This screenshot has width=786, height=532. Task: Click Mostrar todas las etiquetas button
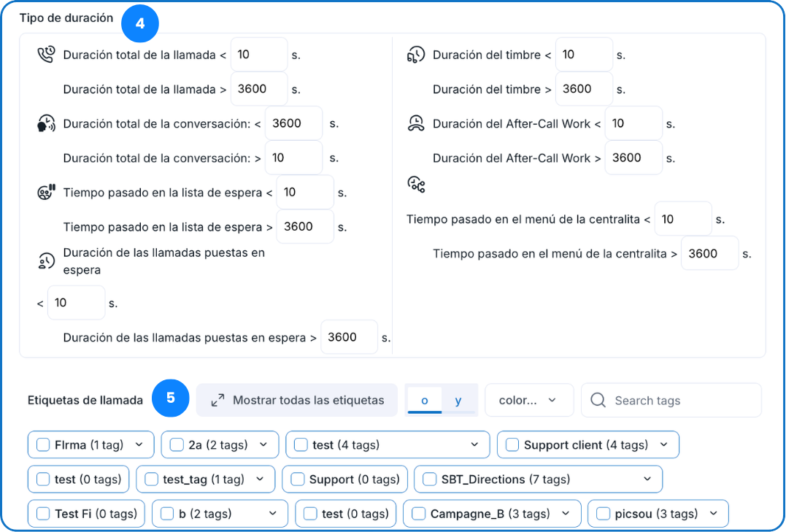point(297,400)
